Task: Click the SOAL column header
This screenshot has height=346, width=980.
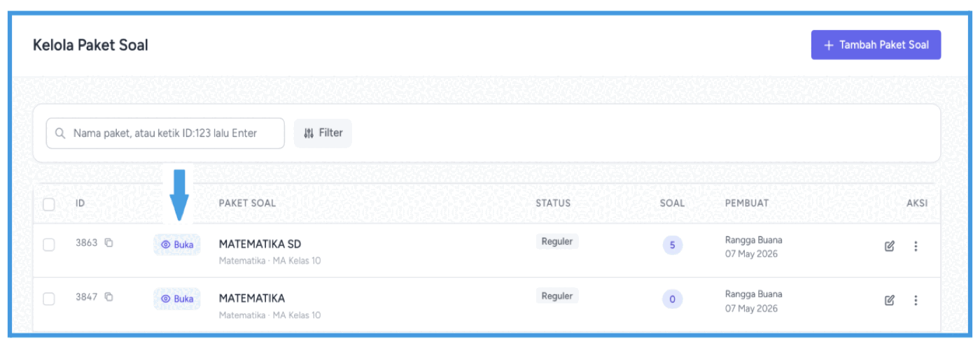Action: click(x=672, y=203)
